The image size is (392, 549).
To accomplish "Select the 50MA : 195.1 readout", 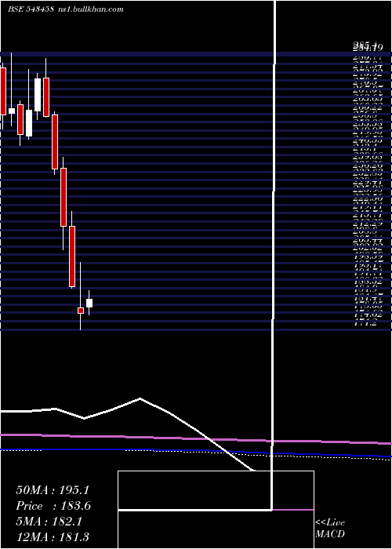I will click(53, 490).
